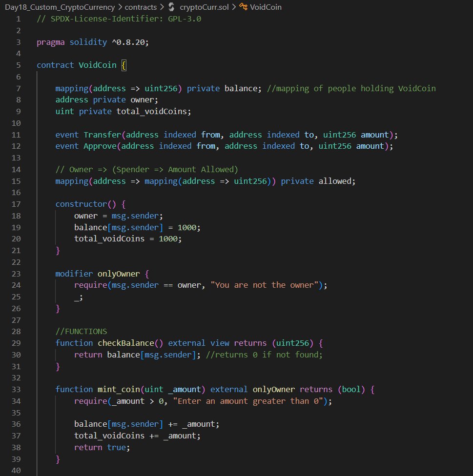The width and height of the screenshot is (473, 476).
Task: Open the Day18_Custom_CryptoCurrency breadcrumb folder
Action: coord(60,7)
